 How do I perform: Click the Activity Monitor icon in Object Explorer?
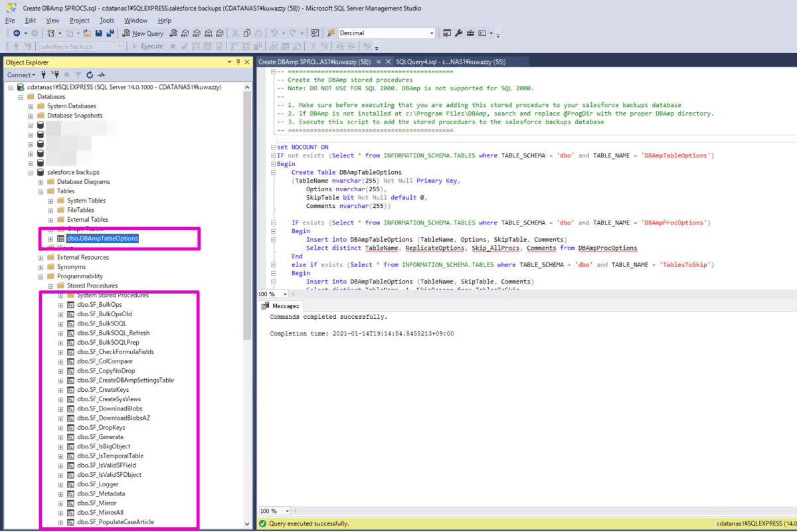[x=102, y=75]
